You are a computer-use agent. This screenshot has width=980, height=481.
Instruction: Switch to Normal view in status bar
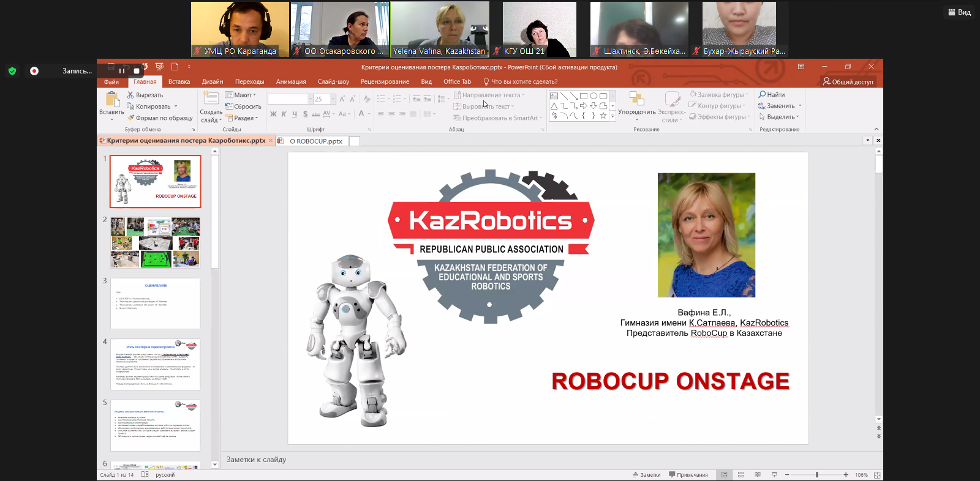(x=725, y=475)
